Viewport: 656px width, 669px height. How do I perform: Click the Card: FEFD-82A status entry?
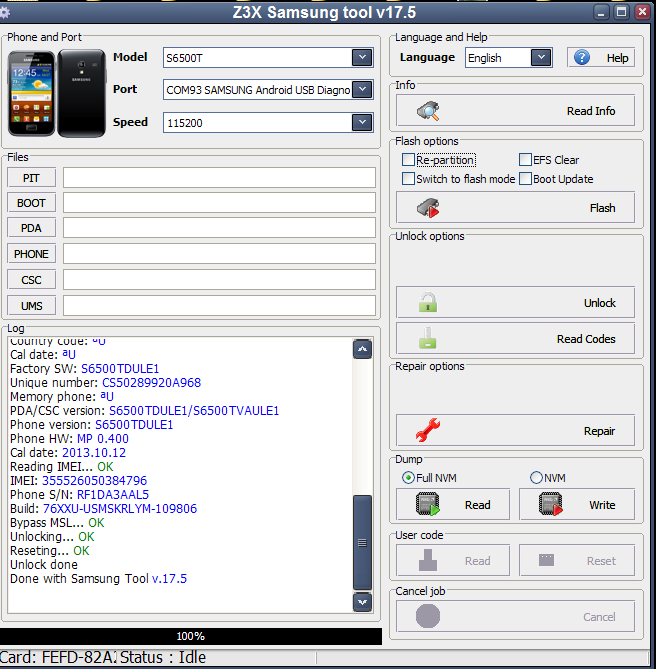tap(58, 657)
